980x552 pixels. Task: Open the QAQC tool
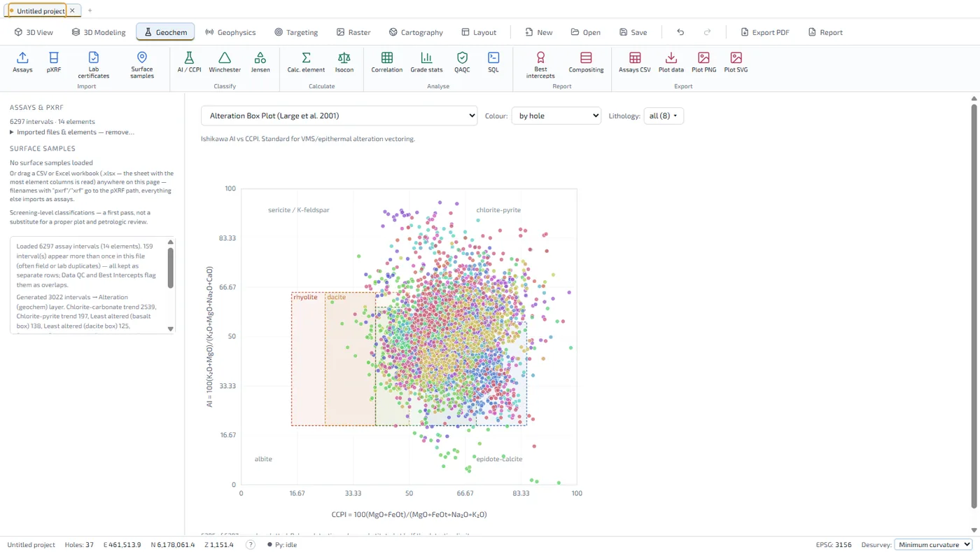pyautogui.click(x=462, y=62)
